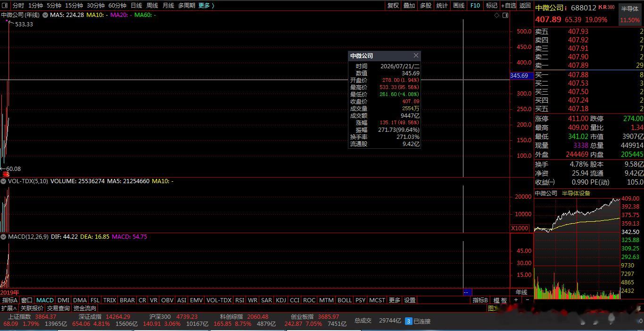Switch to the 日线 chart
The height and width of the screenshot is (331, 644).
coord(136,5)
